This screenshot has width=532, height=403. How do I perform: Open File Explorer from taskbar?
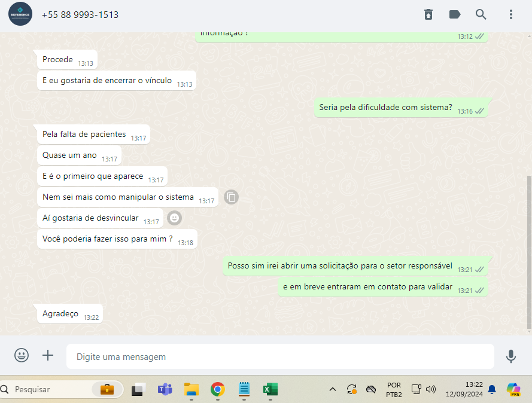pyautogui.click(x=191, y=389)
